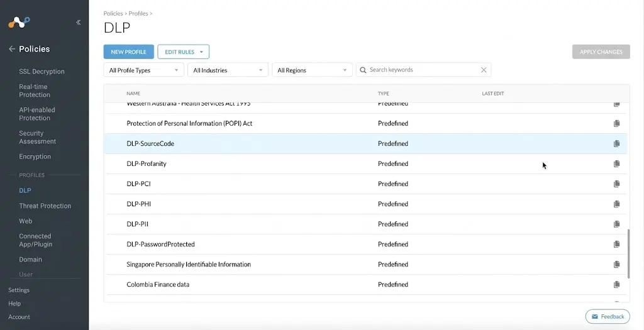Screen dimensions: 644x330
Task: Open the All Industries dropdown
Action: (x=228, y=70)
